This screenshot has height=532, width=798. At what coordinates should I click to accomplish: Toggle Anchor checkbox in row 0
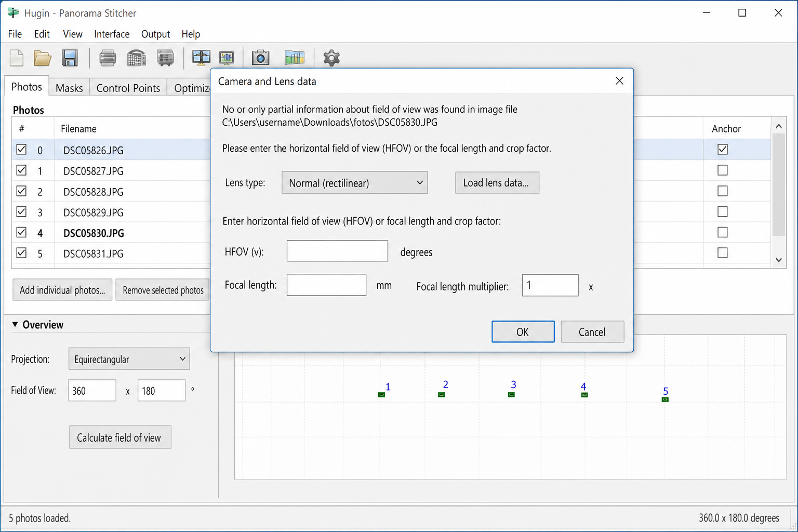point(723,150)
